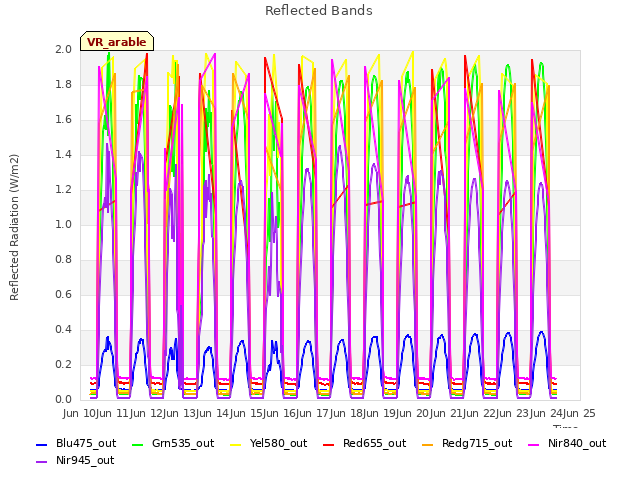The height and width of the screenshot is (480, 640).
Task: Click the 1.4 y-axis tick label
Action: 64,154
